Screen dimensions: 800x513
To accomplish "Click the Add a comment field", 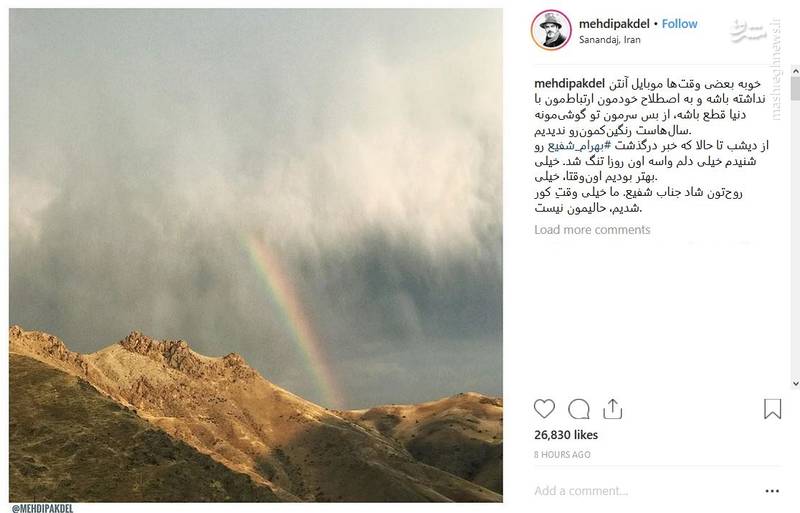I will [643, 491].
